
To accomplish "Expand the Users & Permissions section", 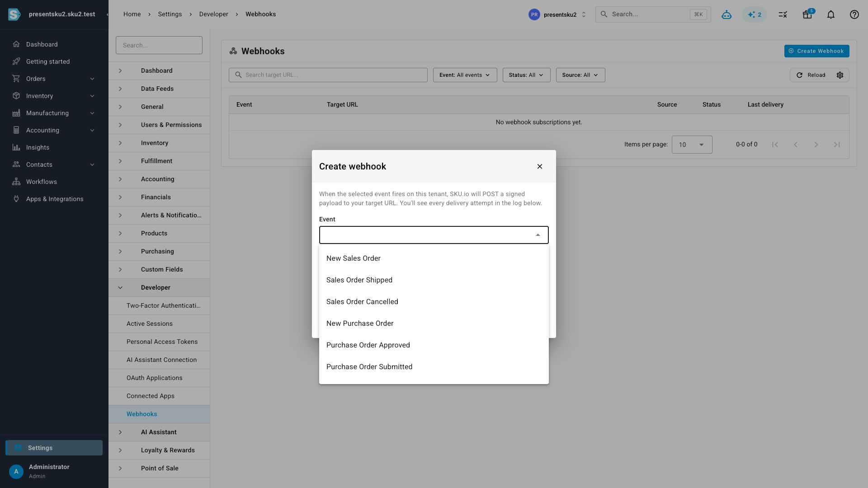I will (x=120, y=125).
